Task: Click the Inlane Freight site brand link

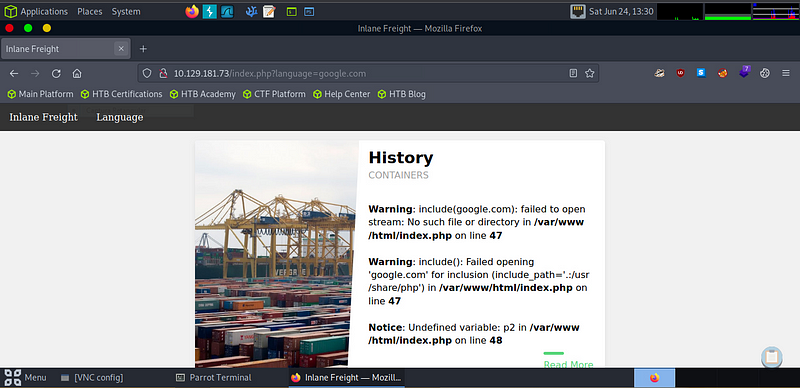Action: pyautogui.click(x=43, y=117)
